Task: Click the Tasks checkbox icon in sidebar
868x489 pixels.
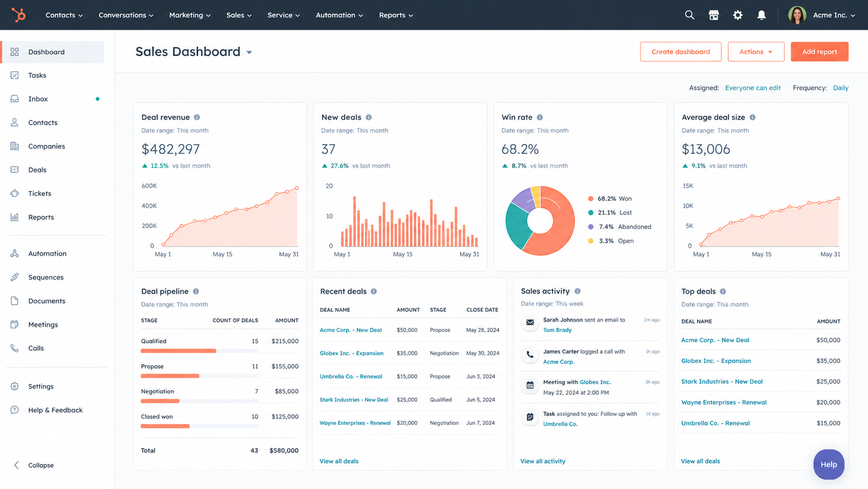Action: click(x=15, y=75)
